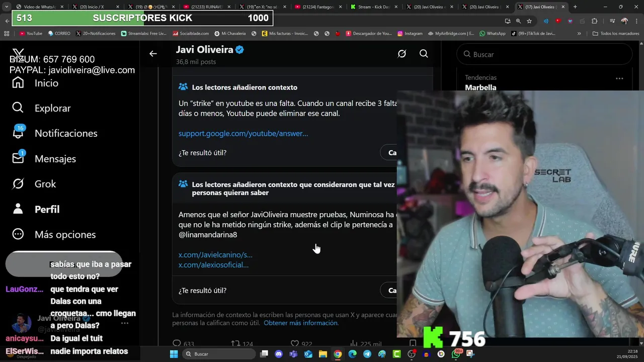Open the WhatsApp bookmark
644x362 pixels.
(493, 34)
